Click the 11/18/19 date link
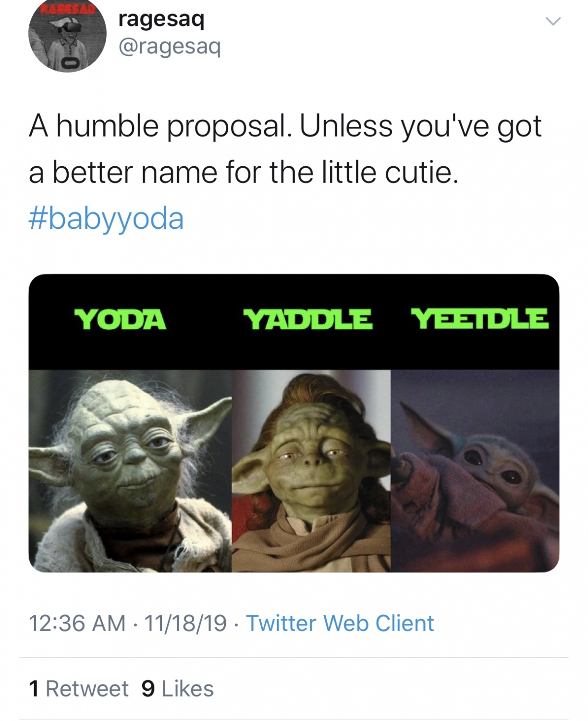Image resolution: width=588 pixels, height=721 pixels. [x=185, y=623]
